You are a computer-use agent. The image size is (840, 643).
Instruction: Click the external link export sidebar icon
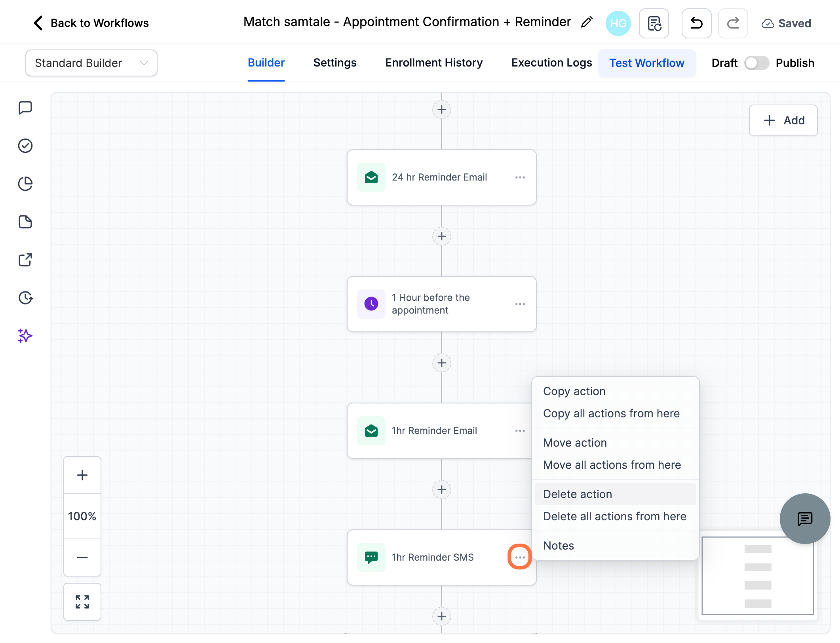pyautogui.click(x=25, y=260)
